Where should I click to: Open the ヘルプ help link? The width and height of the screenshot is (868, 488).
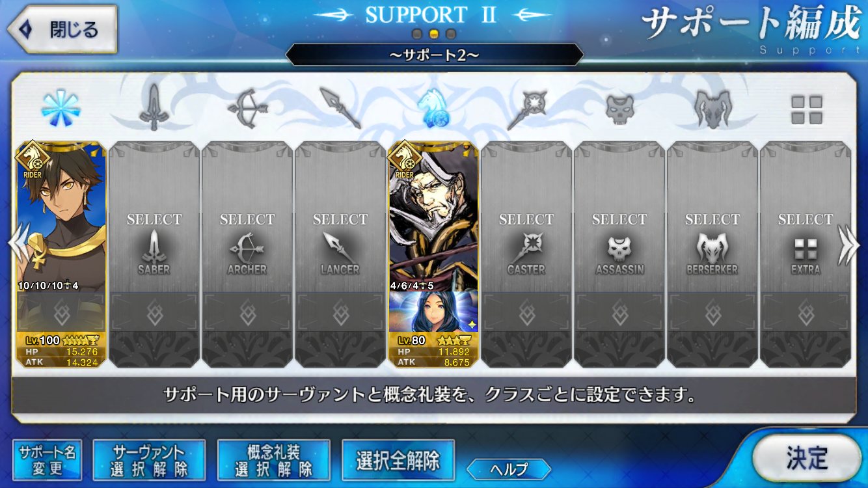[x=509, y=468]
